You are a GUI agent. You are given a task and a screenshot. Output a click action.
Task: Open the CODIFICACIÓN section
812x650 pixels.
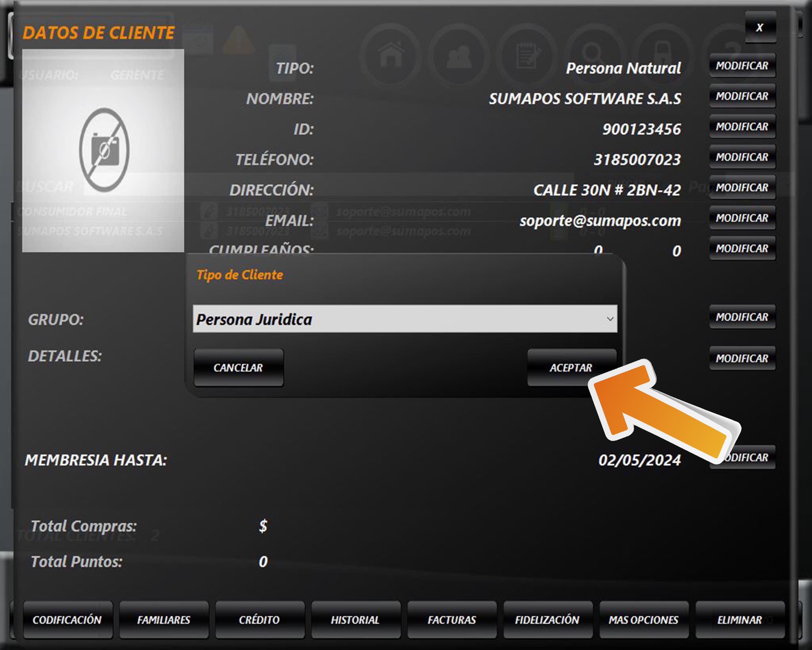pos(67,620)
